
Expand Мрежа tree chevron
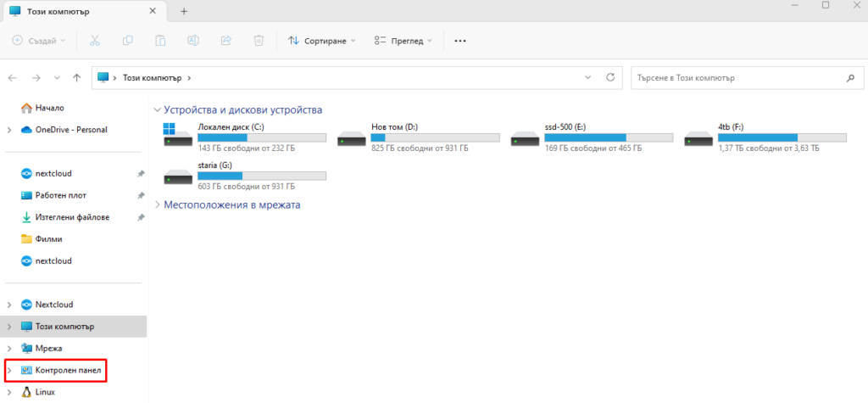point(9,348)
